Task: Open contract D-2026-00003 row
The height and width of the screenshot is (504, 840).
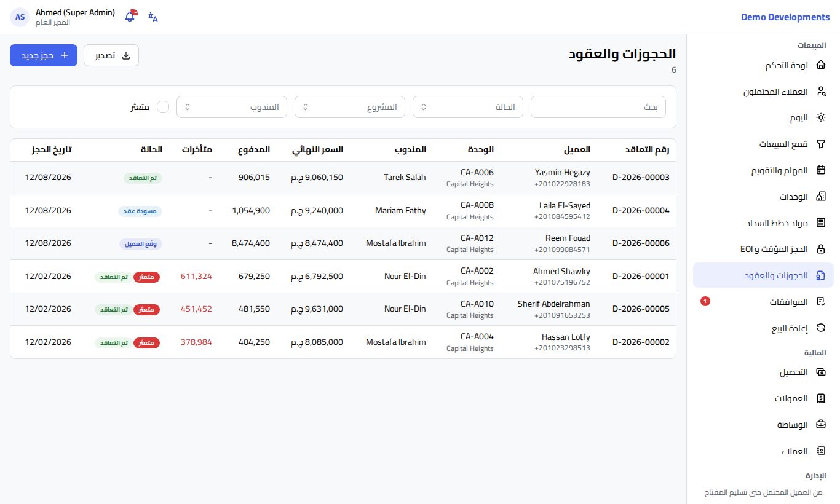Action: pyautogui.click(x=343, y=178)
